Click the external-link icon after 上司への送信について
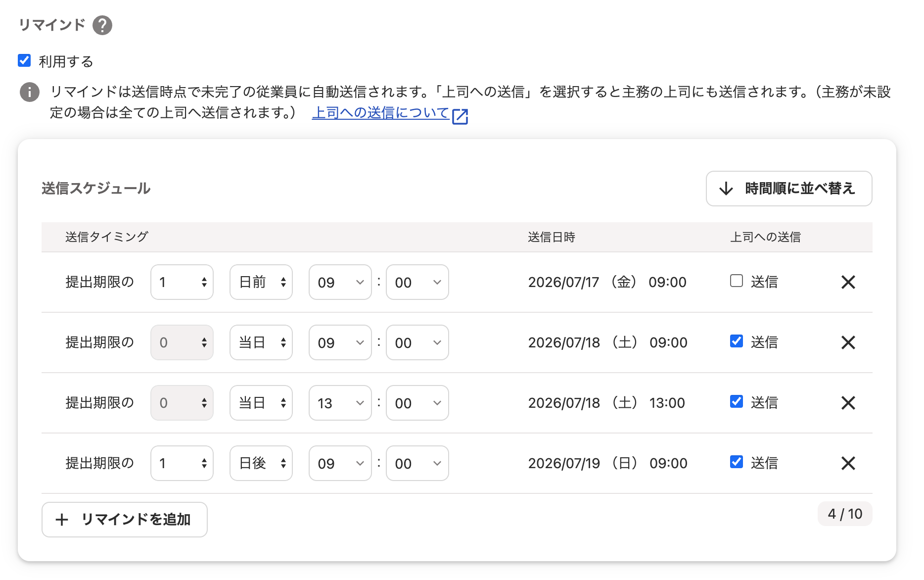This screenshot has width=924, height=580. tap(460, 116)
